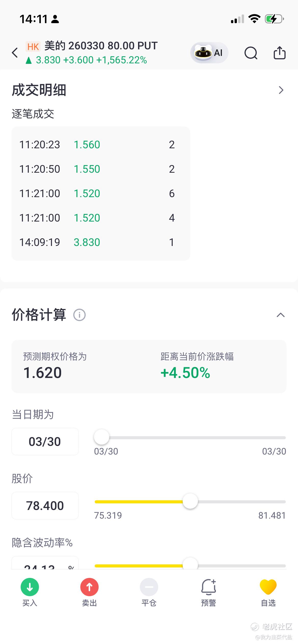Edit the 03/30 date input field

pyautogui.click(x=45, y=442)
